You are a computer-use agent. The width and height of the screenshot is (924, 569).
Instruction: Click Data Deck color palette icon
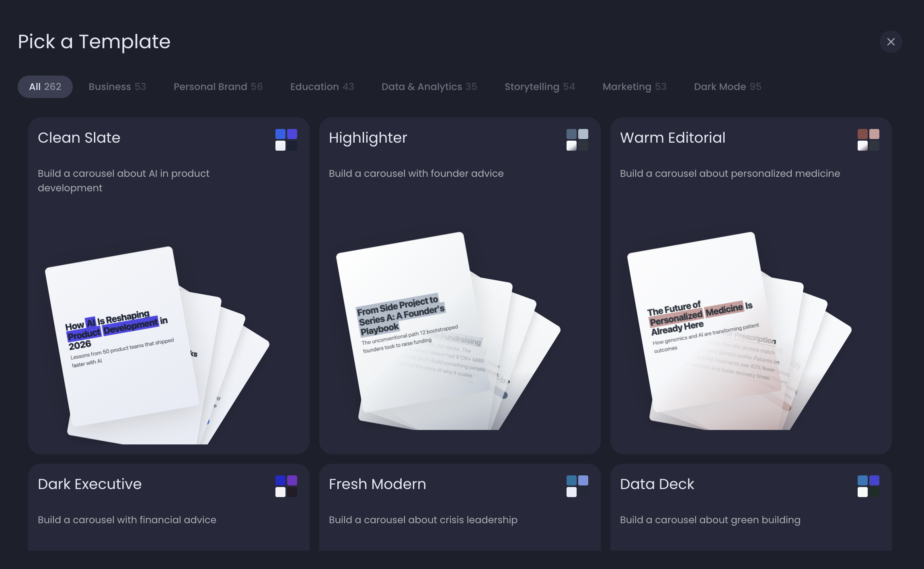coord(868,486)
